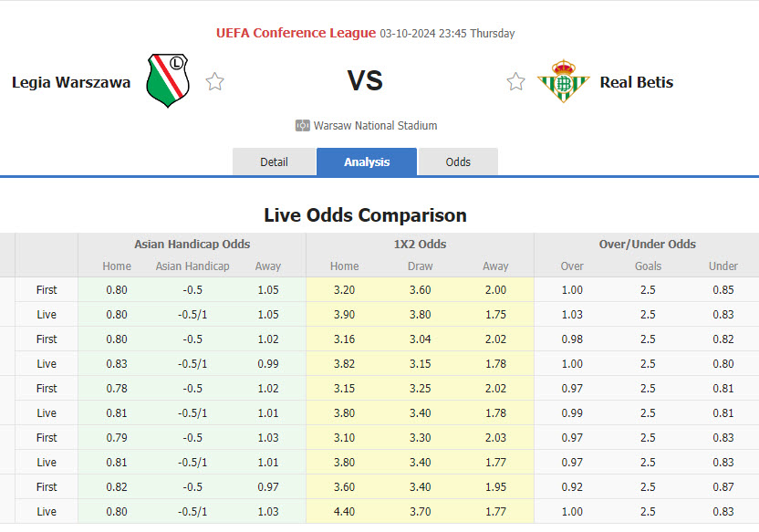Viewport: 759px width, 532px height.
Task: Click away odds 1.77 in the last Live row
Action: click(x=495, y=511)
